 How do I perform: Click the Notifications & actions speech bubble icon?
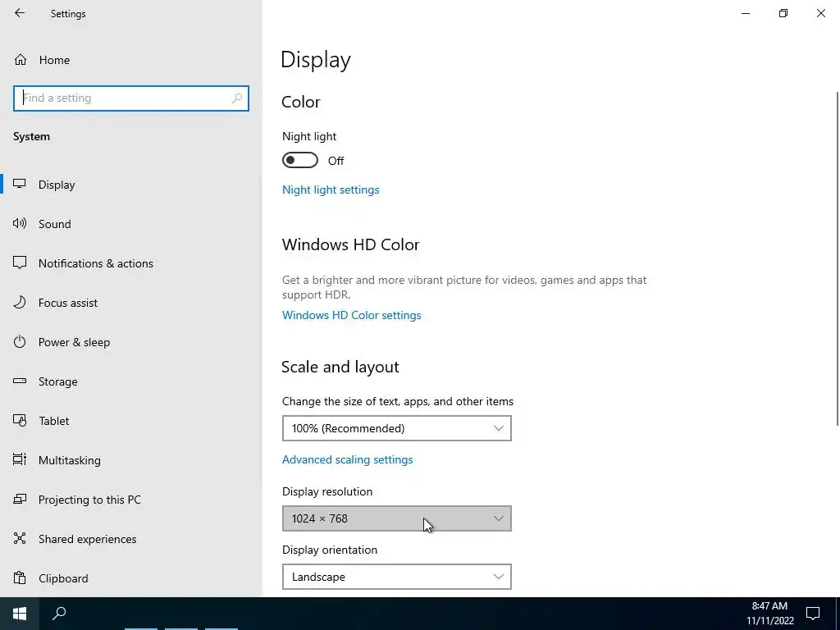click(x=20, y=262)
